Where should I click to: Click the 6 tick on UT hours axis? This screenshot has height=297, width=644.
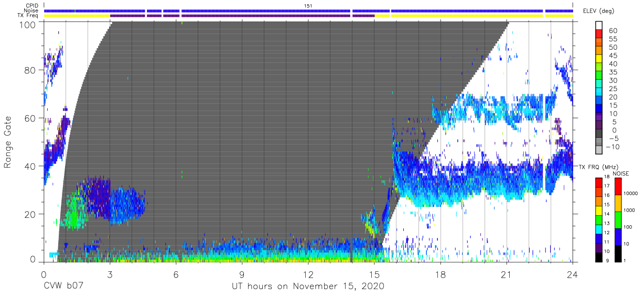(x=176, y=274)
